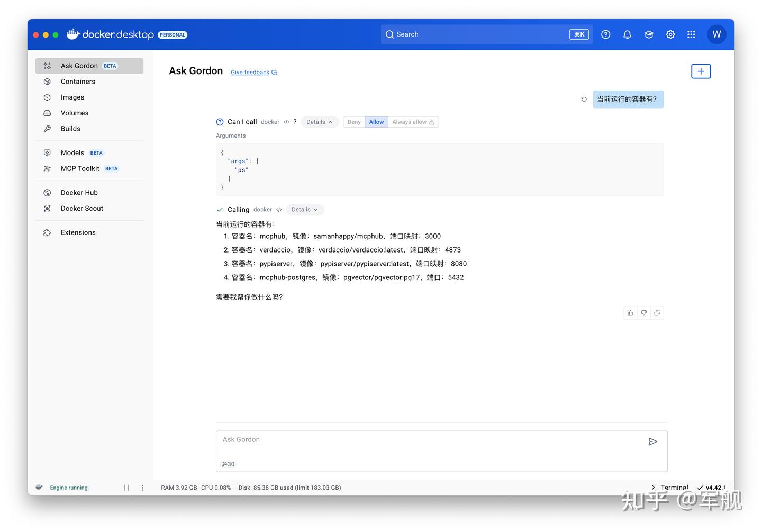
Task: Give a thumbs up to Gordon's response
Action: (x=630, y=313)
